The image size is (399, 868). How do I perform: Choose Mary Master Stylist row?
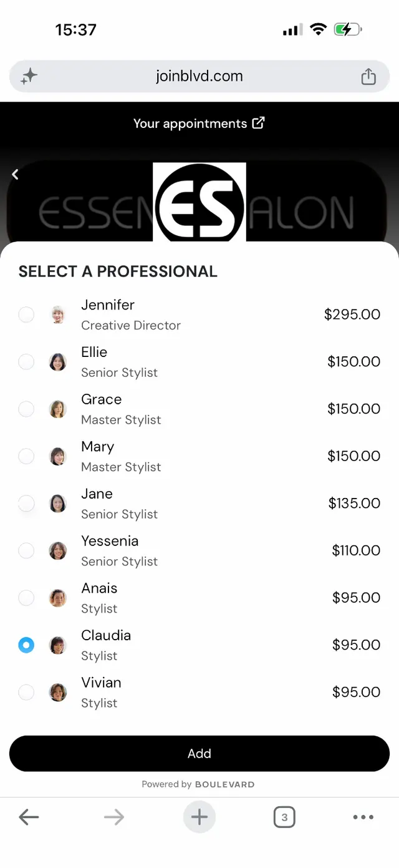199,456
